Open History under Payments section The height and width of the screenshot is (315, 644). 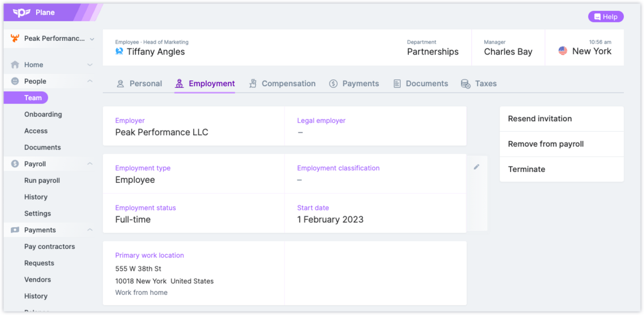tap(36, 296)
